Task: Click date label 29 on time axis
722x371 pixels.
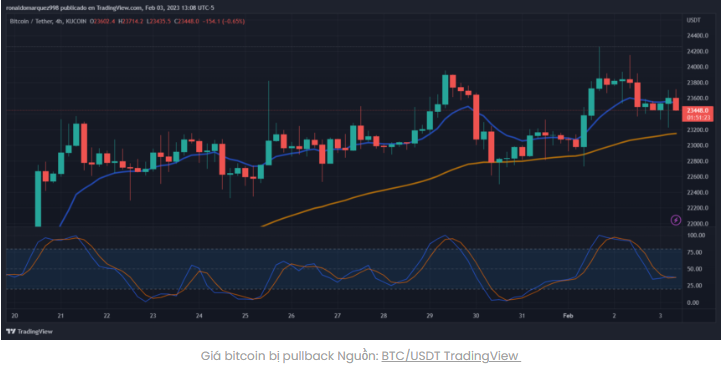Action: [x=429, y=316]
